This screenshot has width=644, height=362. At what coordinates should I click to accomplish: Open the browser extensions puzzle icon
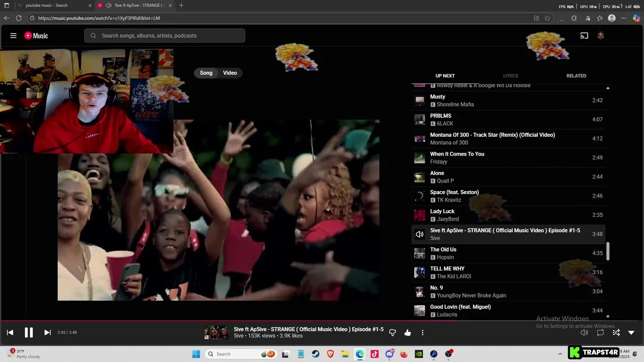574,18
